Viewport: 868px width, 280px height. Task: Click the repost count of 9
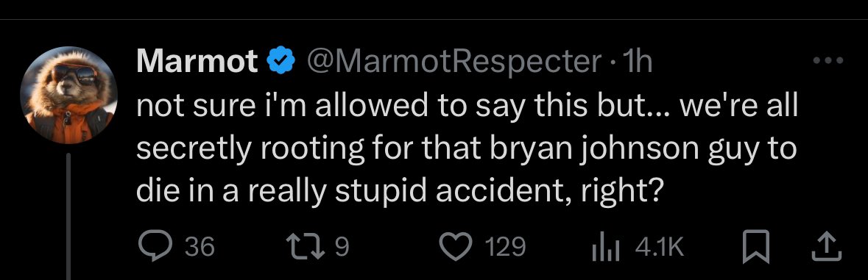342,247
